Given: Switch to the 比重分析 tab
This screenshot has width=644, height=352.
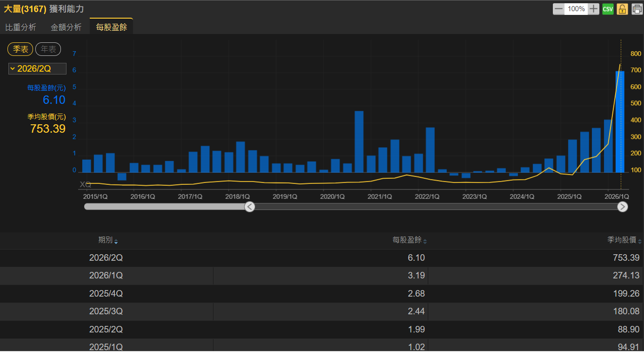Looking at the screenshot, I should point(20,27).
